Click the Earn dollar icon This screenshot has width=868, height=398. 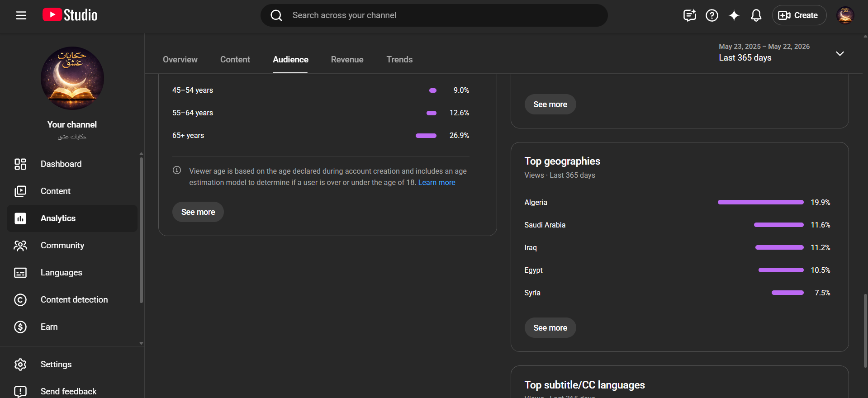[x=20, y=327]
